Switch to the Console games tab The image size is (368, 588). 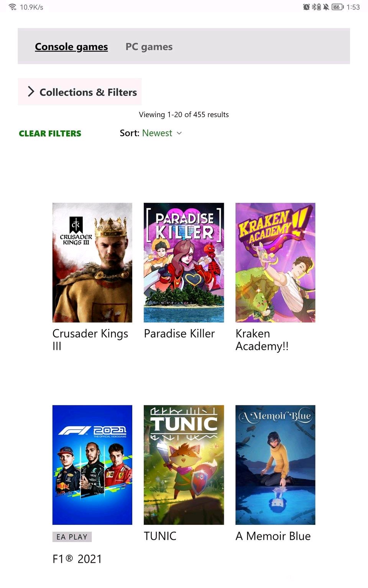click(x=71, y=47)
